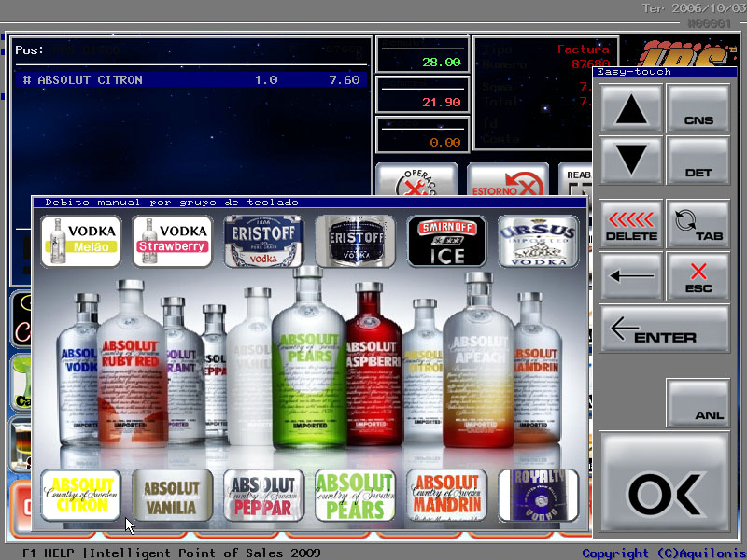Click the CNS button
747x560 pixels.
click(x=698, y=109)
